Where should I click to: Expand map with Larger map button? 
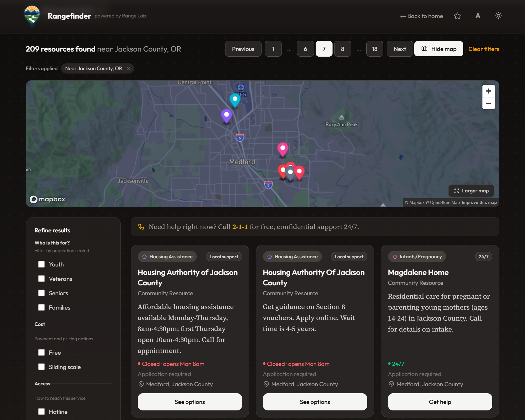471,191
